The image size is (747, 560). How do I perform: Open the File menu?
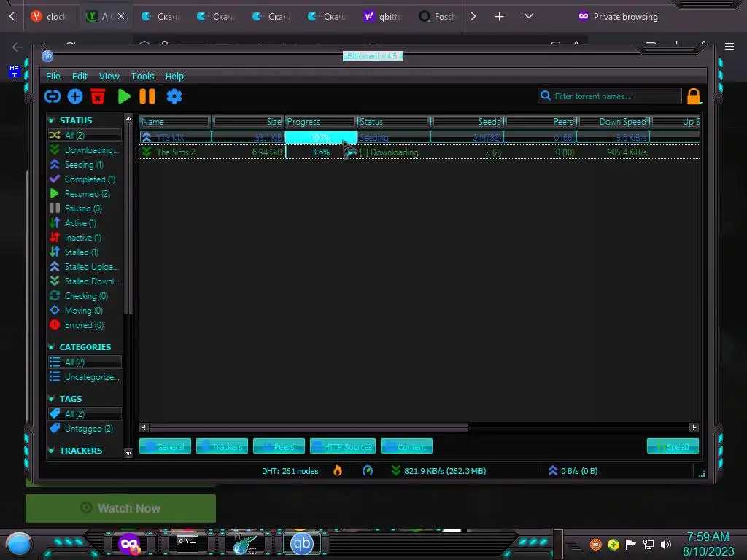point(53,76)
